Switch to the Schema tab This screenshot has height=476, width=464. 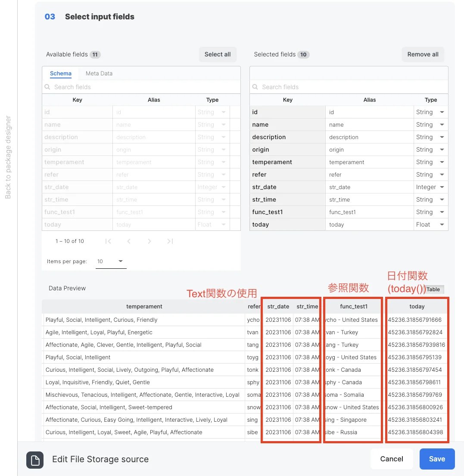point(61,74)
